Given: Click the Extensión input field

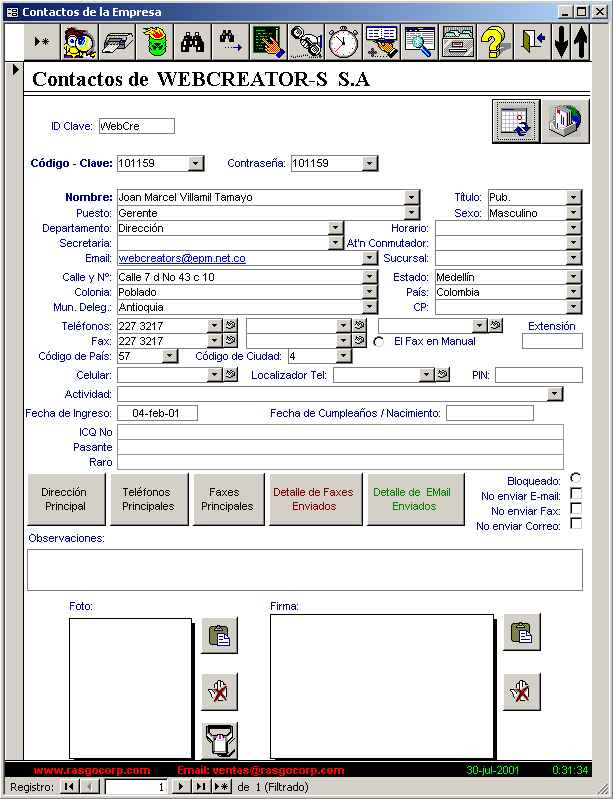Looking at the screenshot, I should click(552, 341).
